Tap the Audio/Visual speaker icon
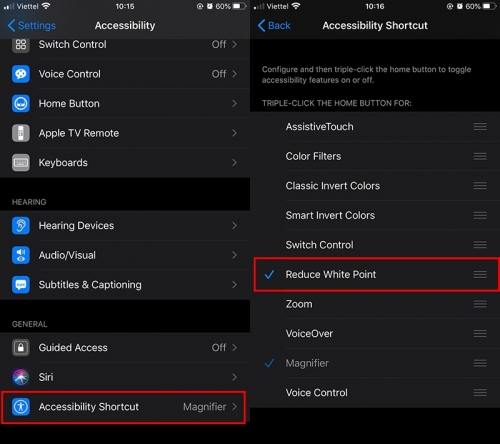Viewport: 500px width, 444px height. click(x=21, y=255)
